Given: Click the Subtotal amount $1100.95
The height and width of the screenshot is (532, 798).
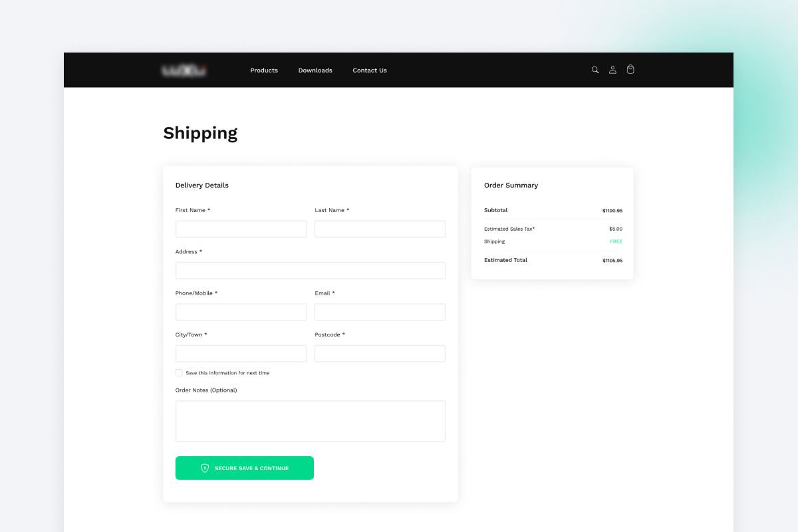Looking at the screenshot, I should point(612,211).
